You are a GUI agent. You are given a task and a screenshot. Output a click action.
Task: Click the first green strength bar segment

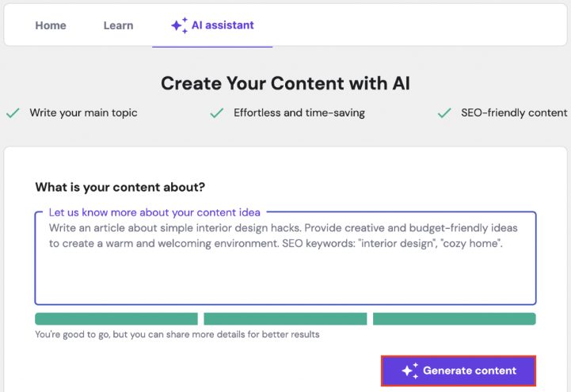[x=116, y=319]
